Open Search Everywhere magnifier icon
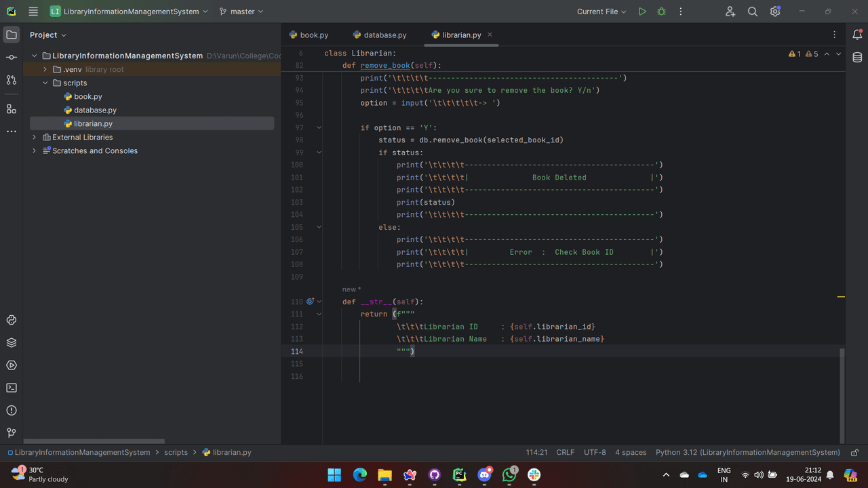Image resolution: width=868 pixels, height=488 pixels. tap(752, 12)
